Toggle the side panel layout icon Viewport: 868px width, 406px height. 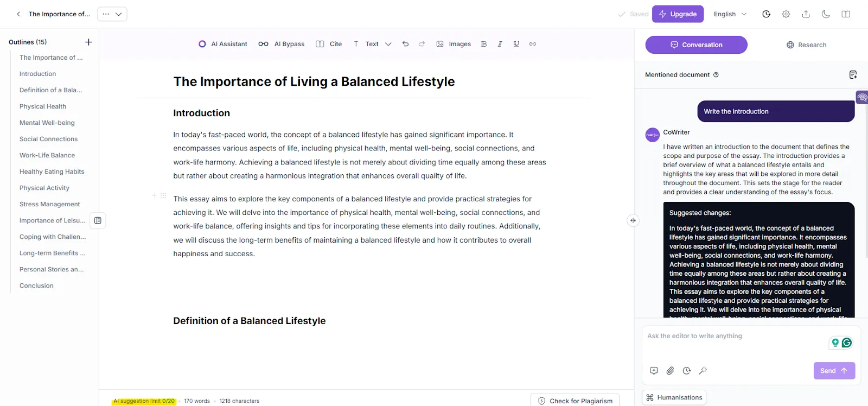[x=846, y=14]
